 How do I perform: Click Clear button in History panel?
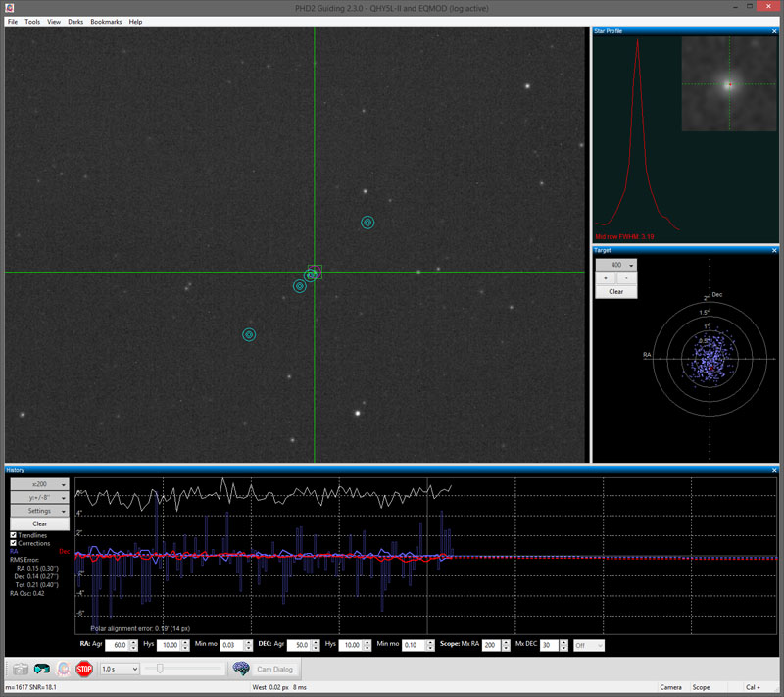click(39, 523)
